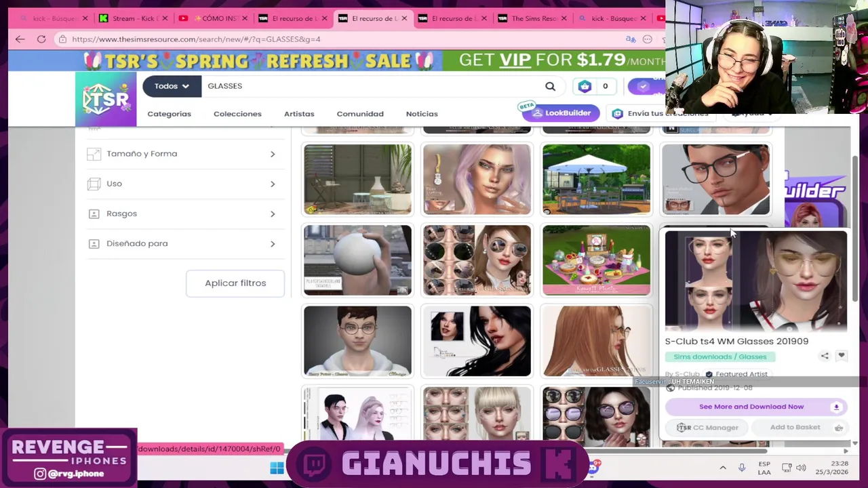Expand Uso filter chevron
This screenshot has width=868, height=488.
pyautogui.click(x=273, y=184)
